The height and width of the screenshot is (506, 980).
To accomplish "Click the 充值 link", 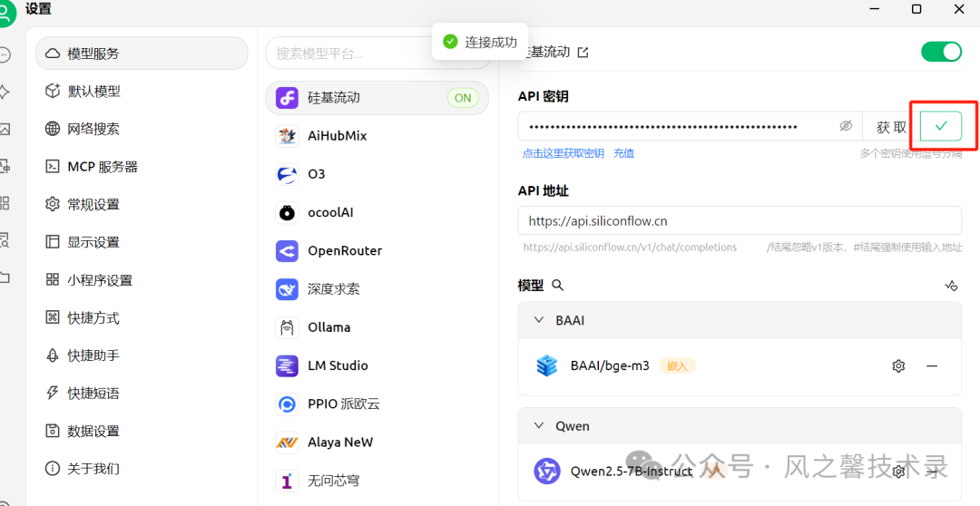I will (623, 153).
